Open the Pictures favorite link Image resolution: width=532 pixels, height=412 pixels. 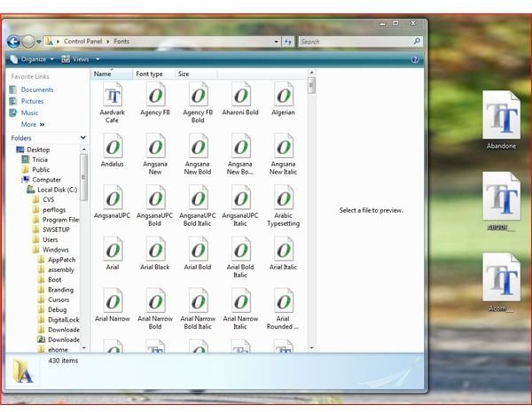(x=32, y=101)
